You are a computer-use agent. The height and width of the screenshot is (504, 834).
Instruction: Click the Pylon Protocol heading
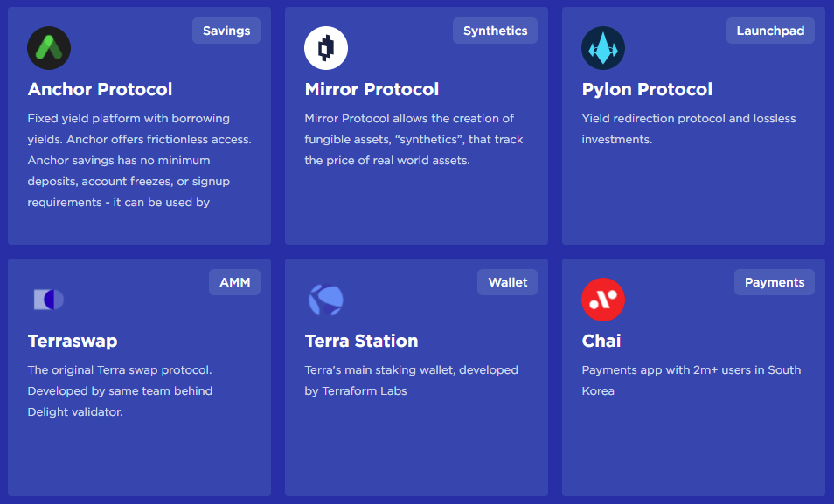click(647, 89)
